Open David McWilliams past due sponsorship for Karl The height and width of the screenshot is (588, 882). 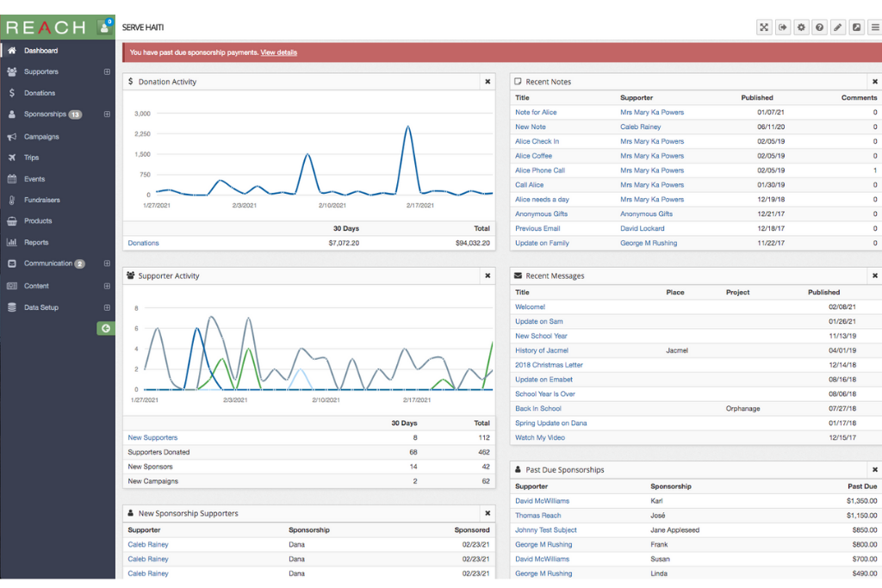click(542, 501)
